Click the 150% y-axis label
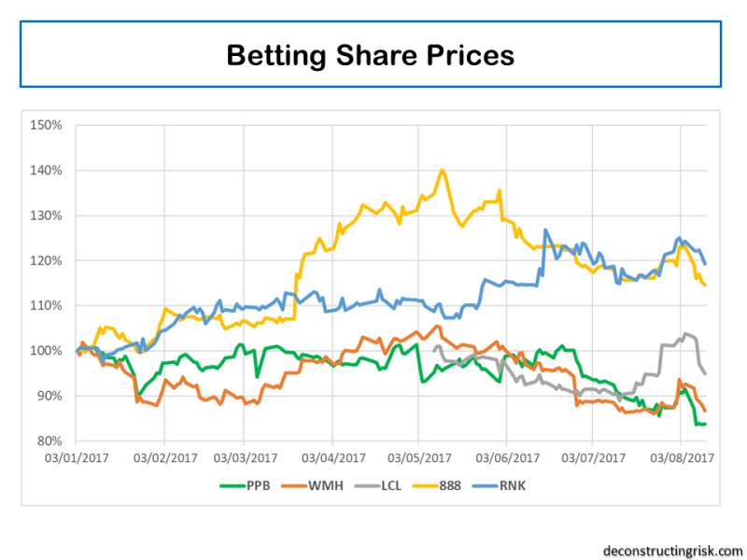Screen dimensions: 747x560 coord(49,125)
